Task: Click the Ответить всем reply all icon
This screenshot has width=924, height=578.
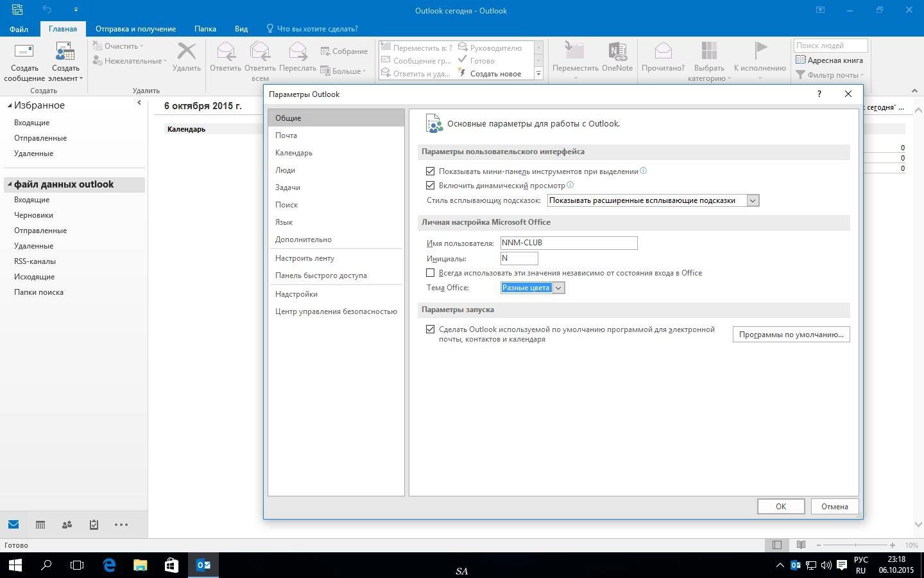Action: point(260,51)
